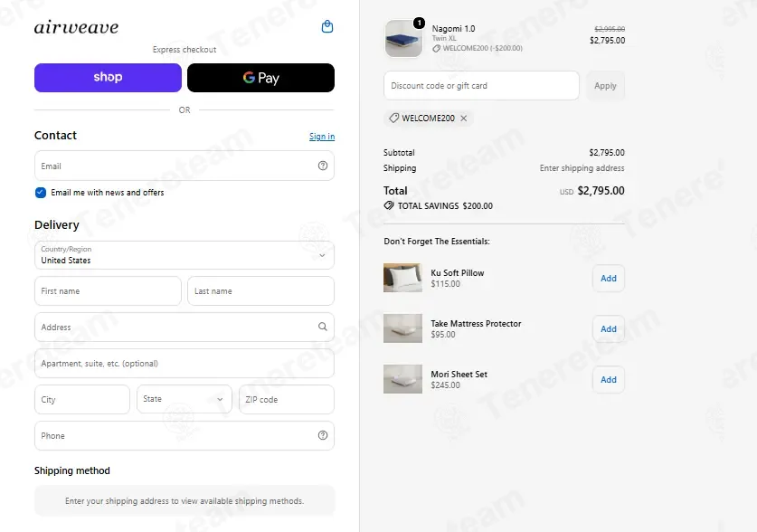The height and width of the screenshot is (532, 757).
Task: Click the Address search magnifier icon
Action: pos(323,327)
